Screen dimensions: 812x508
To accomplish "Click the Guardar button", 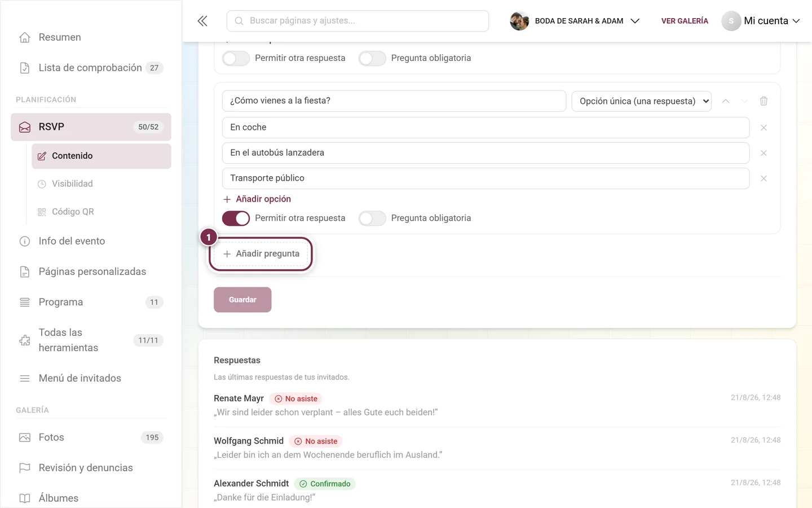I will (x=242, y=300).
